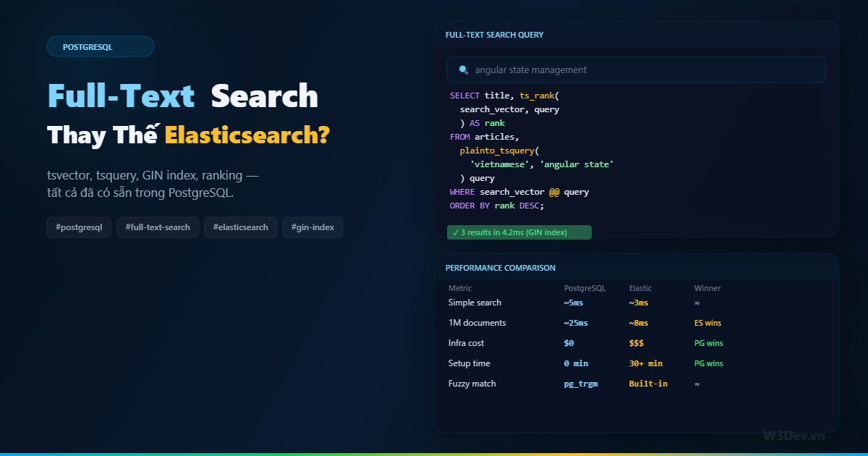Switch to the #gin-index tag
Screen dimensions: 868x456
[312, 227]
